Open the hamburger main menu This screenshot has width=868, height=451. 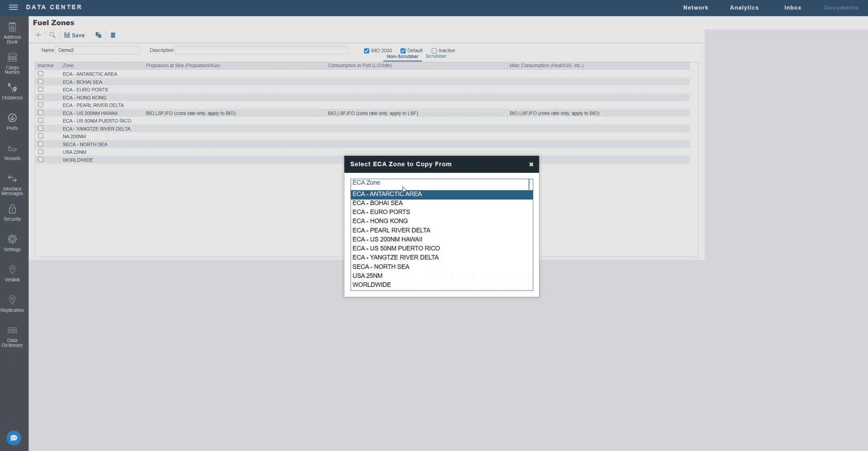(x=13, y=7)
